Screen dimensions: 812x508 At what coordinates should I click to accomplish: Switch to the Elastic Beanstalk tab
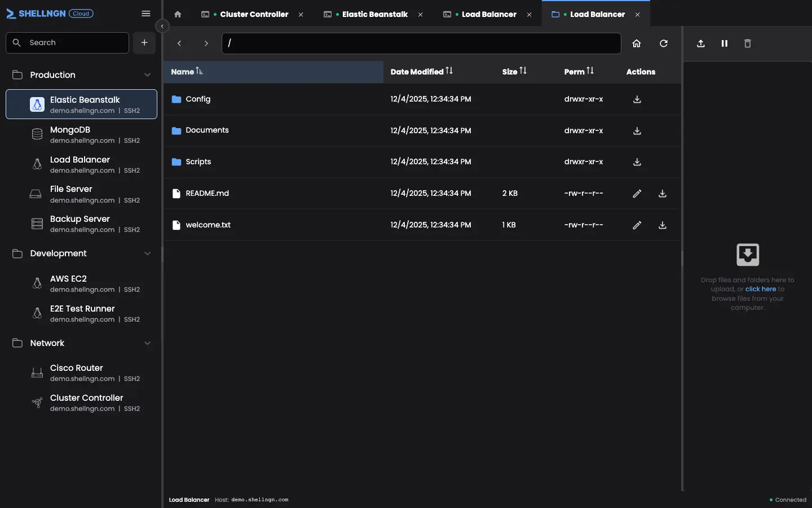click(x=374, y=14)
